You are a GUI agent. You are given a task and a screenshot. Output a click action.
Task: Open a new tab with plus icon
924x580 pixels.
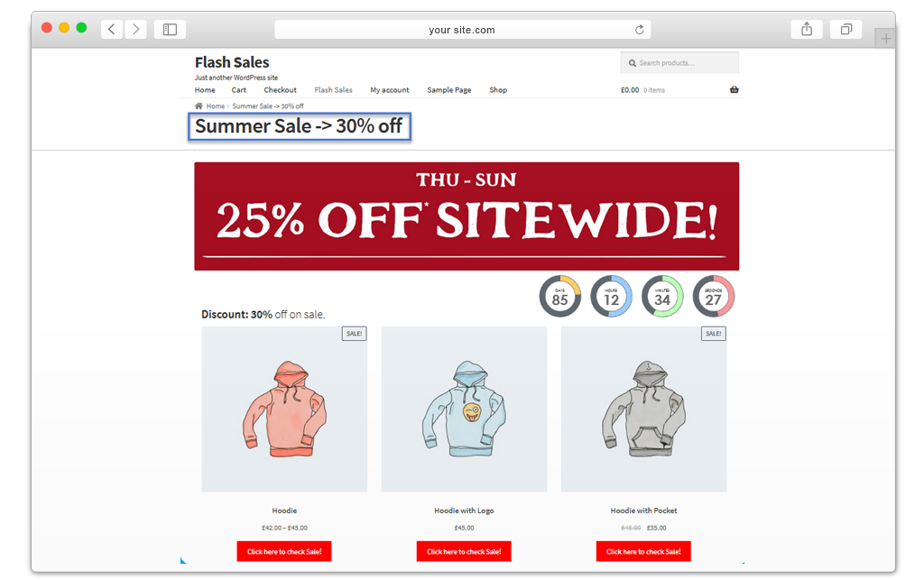tap(885, 39)
